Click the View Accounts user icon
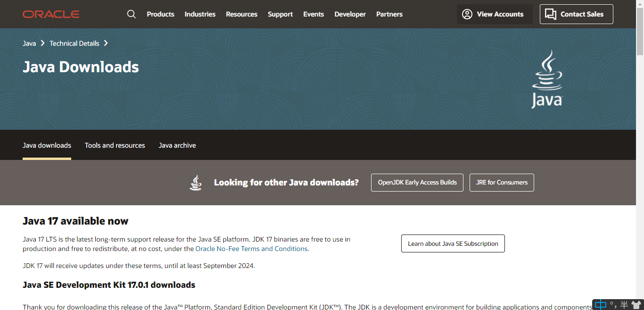The width and height of the screenshot is (644, 310). click(x=467, y=14)
